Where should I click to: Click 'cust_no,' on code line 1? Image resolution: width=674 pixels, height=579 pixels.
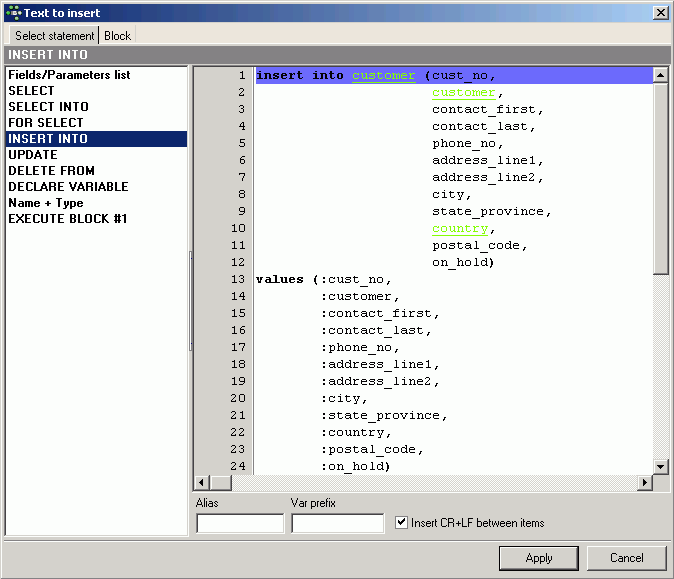pyautogui.click(x=464, y=75)
